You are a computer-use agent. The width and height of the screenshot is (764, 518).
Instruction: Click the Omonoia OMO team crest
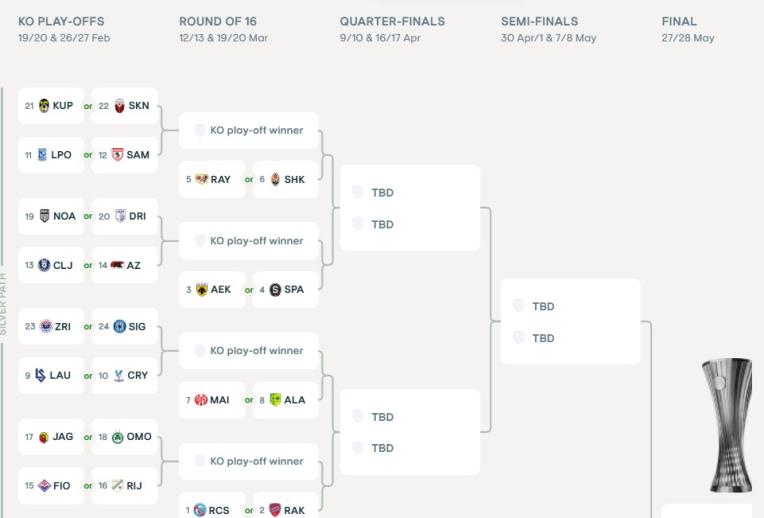click(118, 437)
